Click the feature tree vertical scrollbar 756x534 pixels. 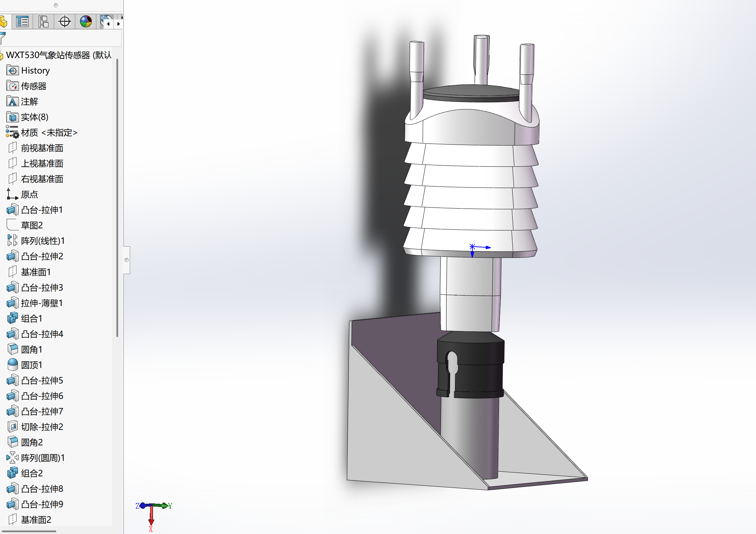117,198
